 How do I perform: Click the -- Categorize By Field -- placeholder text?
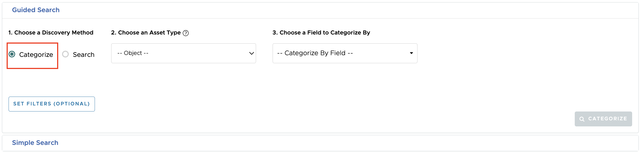pos(315,53)
